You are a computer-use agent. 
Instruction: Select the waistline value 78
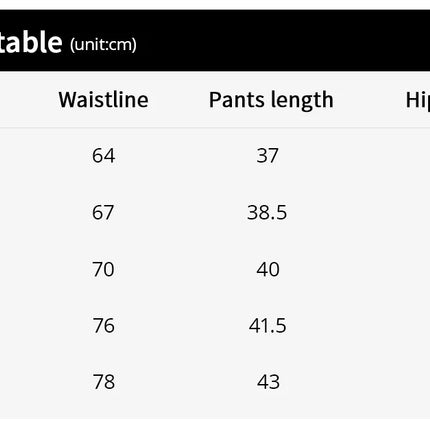pos(104,382)
